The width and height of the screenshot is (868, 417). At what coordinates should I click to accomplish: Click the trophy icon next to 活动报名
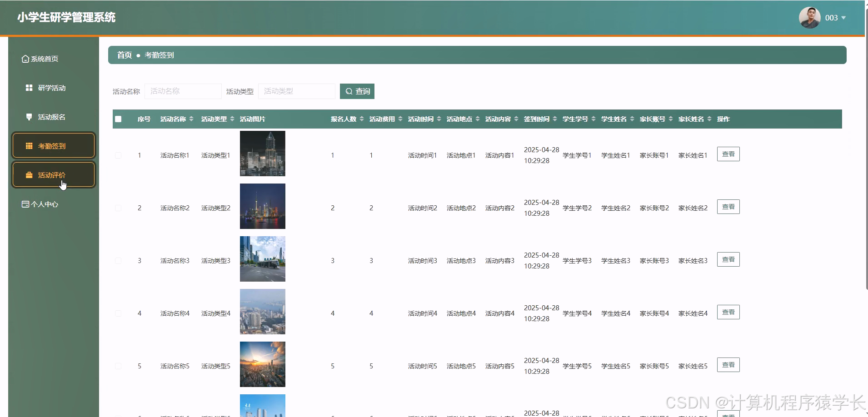[x=29, y=117]
